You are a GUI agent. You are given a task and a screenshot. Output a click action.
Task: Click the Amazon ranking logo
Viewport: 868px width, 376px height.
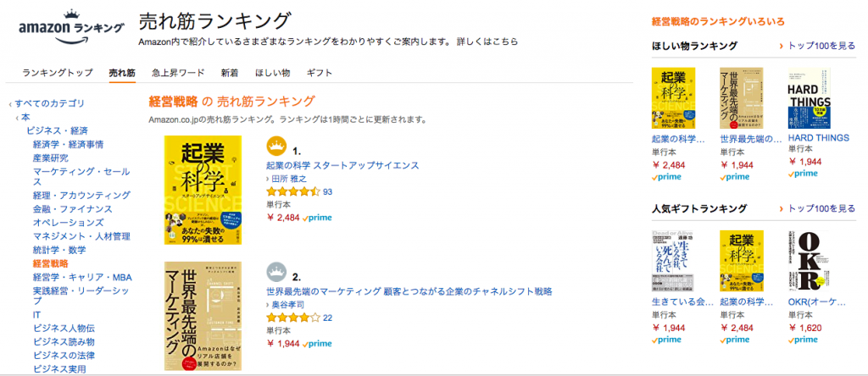click(x=71, y=29)
